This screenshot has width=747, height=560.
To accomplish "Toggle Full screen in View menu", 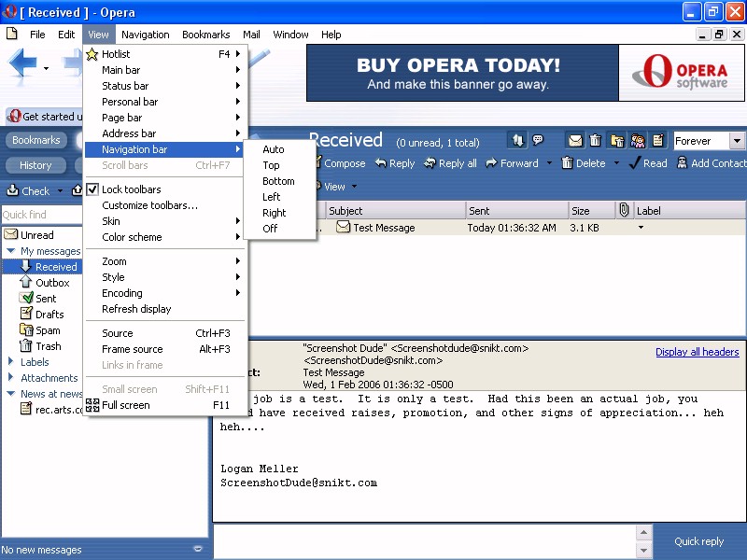I will coord(125,405).
